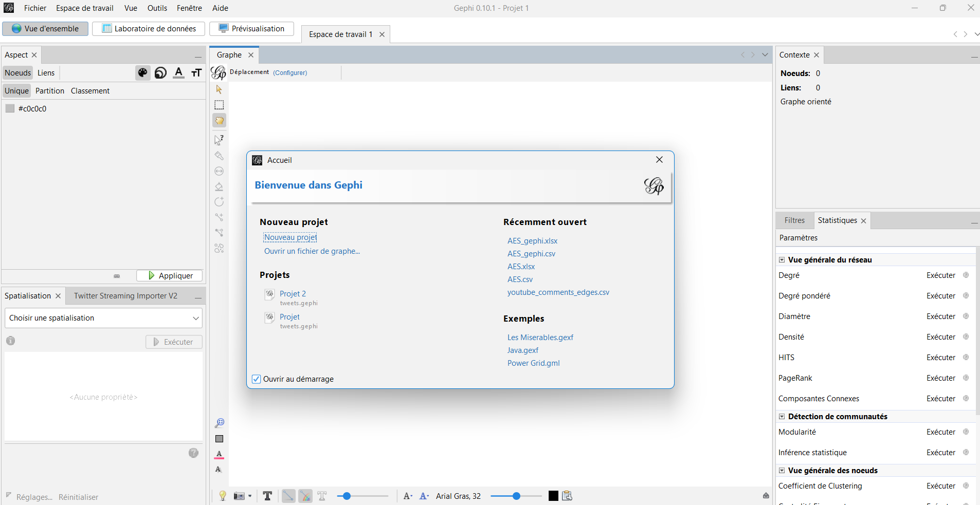Screen dimensions: 980x505
Task: Click the lightbulb background color icon
Action: tap(223, 496)
